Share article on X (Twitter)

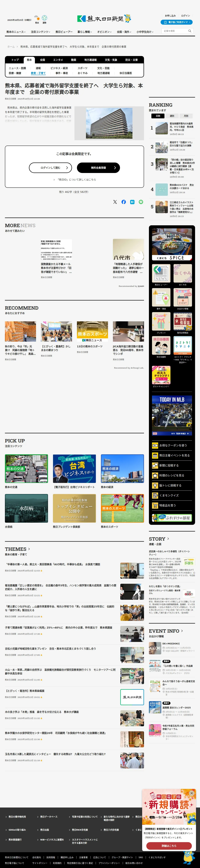[115, 202]
